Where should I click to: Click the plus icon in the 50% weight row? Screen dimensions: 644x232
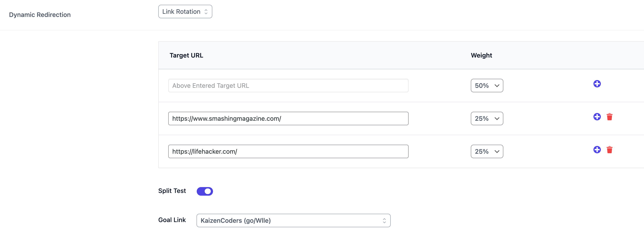click(597, 84)
